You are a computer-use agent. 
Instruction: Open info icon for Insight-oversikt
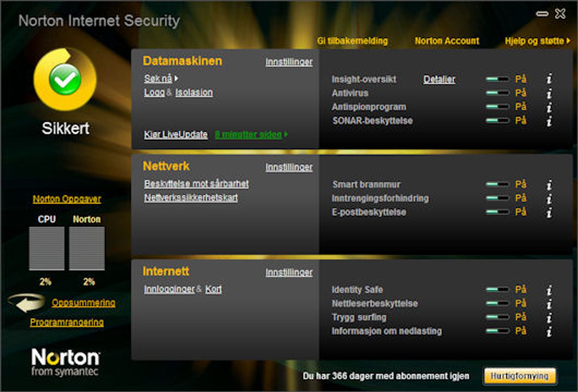[x=549, y=79]
